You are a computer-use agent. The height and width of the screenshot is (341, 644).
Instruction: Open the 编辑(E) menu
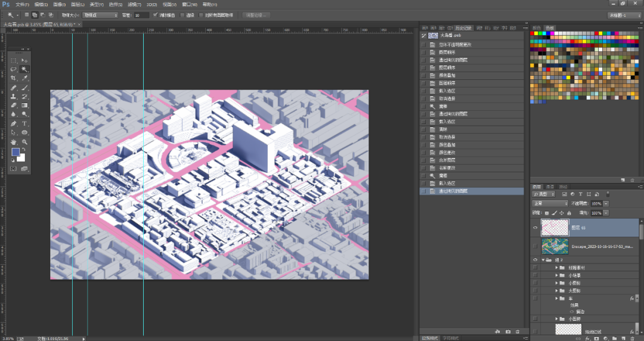tap(41, 5)
